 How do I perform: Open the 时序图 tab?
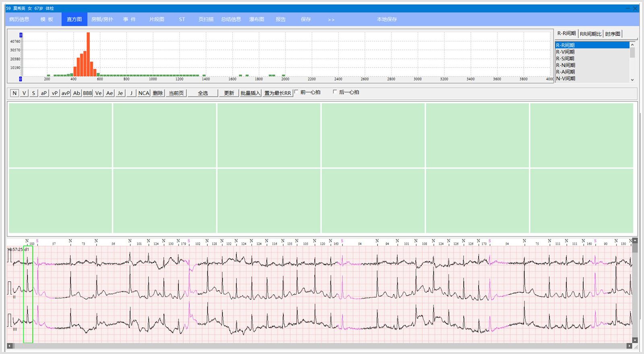coord(613,34)
